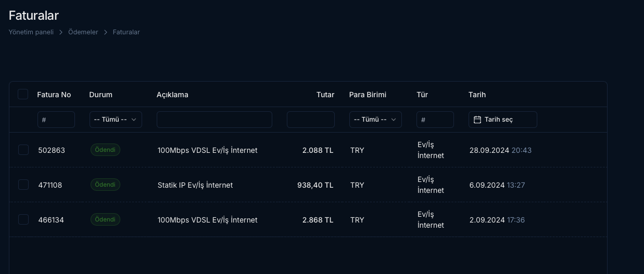644x274 pixels.
Task: Toggle the select-all invoices checkbox
Action: pyautogui.click(x=23, y=94)
